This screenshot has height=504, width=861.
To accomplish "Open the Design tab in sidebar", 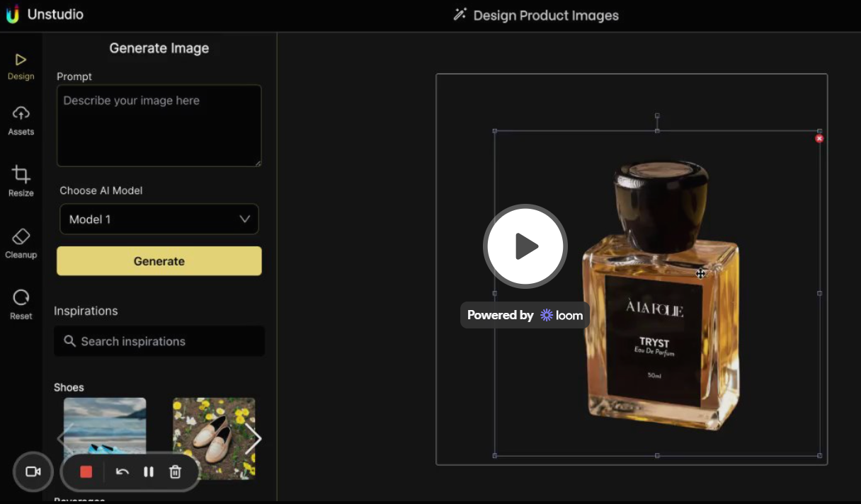I will coord(21,67).
